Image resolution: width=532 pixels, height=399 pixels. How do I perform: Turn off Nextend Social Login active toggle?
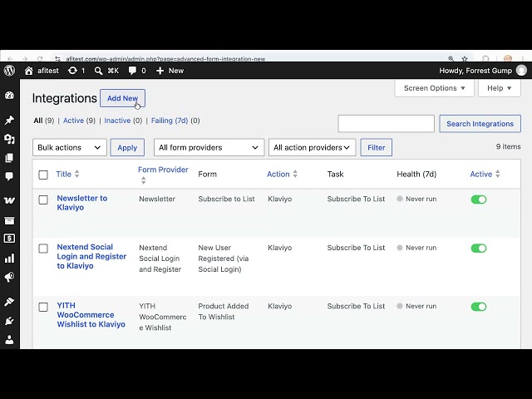tap(479, 249)
